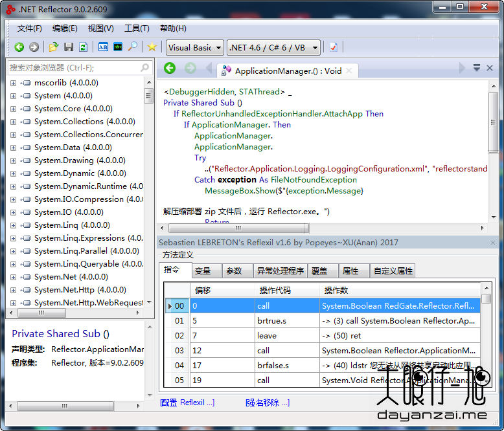The width and height of the screenshot is (504, 431).
Task: Expand the System.Net.Http (4.0.0.0) node
Action: [13, 290]
